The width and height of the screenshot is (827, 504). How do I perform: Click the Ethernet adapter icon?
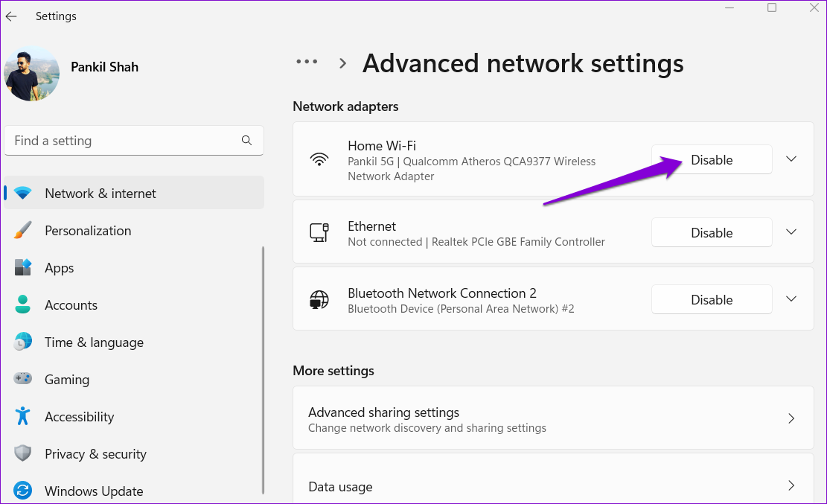click(x=319, y=232)
